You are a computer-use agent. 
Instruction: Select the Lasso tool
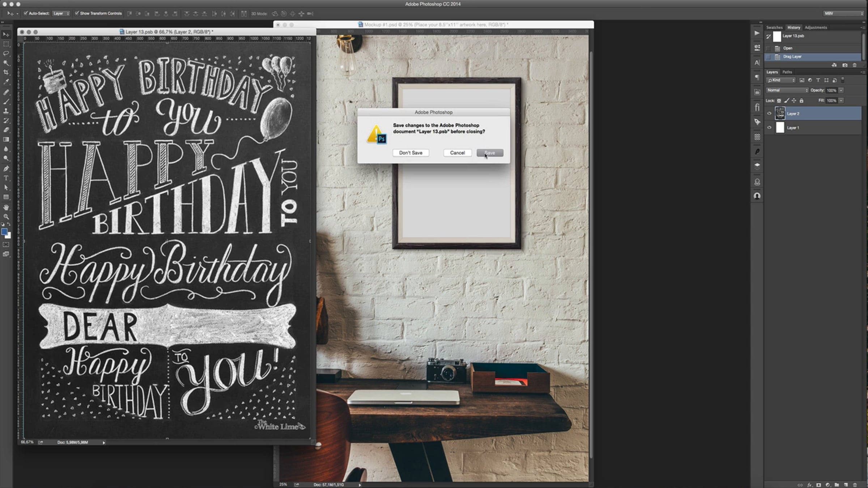[x=6, y=53]
